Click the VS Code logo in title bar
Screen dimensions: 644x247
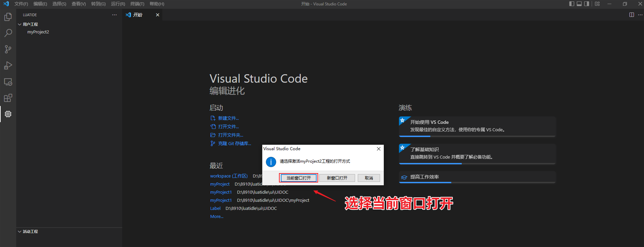pyautogui.click(x=6, y=4)
